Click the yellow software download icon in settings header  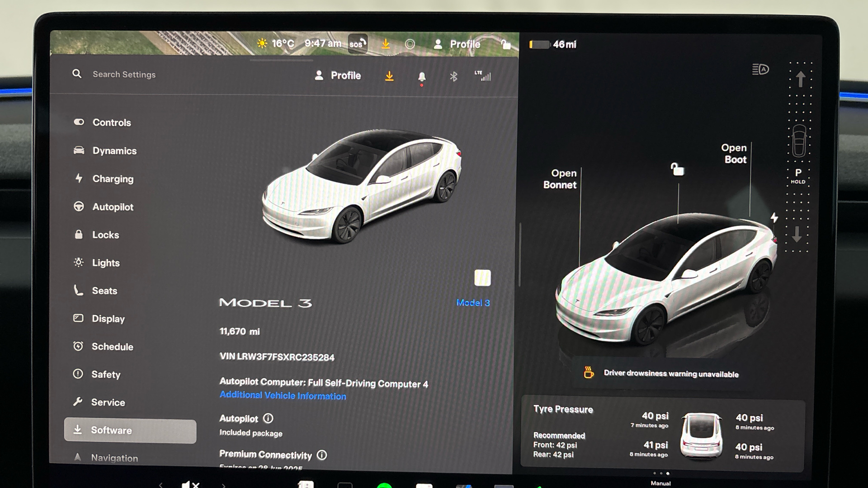click(x=389, y=76)
